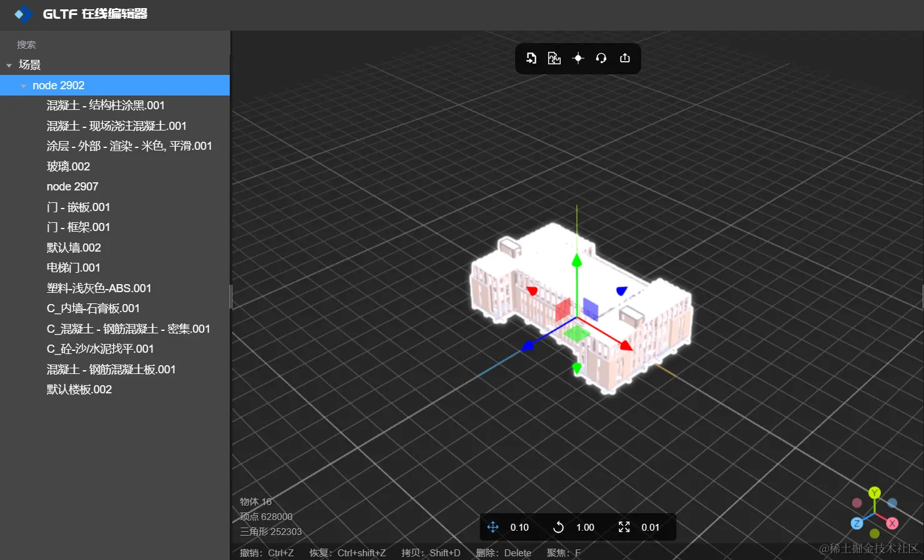Click the puzzle piece plugin icon

554,58
